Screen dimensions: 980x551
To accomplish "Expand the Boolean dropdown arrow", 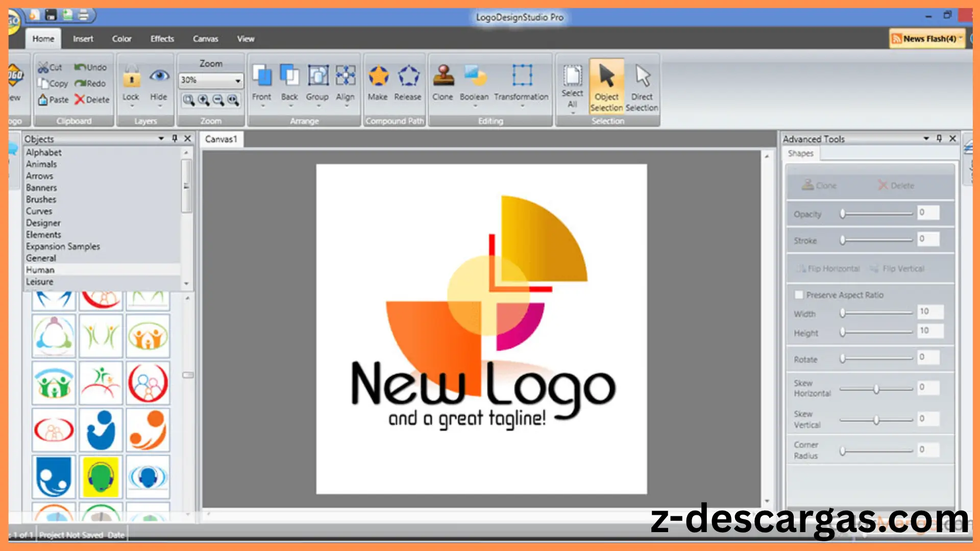I will (x=475, y=106).
